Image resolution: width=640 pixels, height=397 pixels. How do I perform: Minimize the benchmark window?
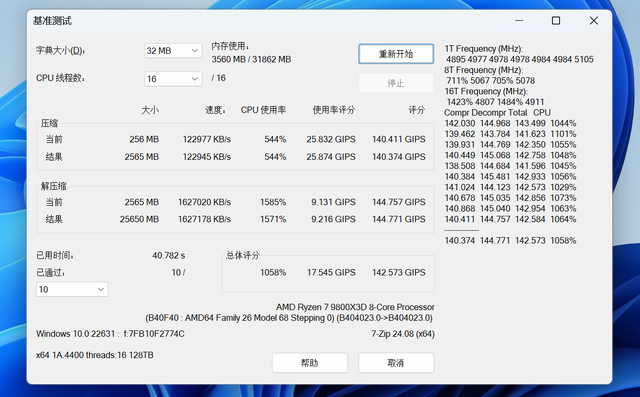(519, 21)
